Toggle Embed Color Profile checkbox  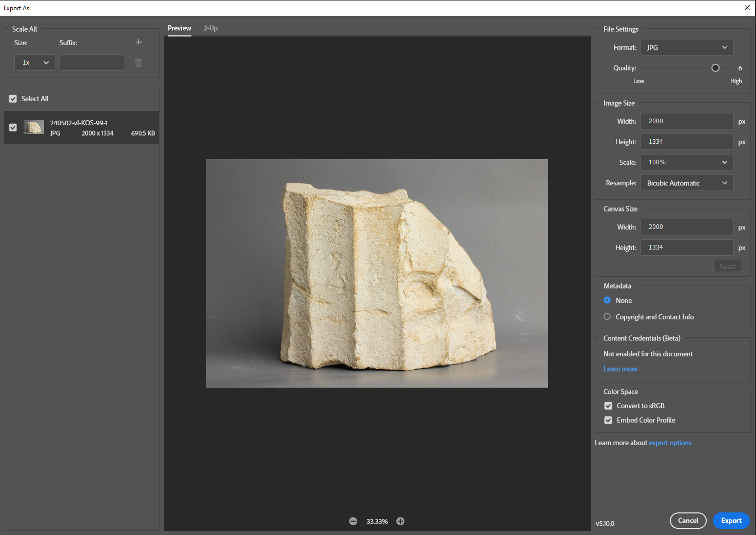coord(608,420)
